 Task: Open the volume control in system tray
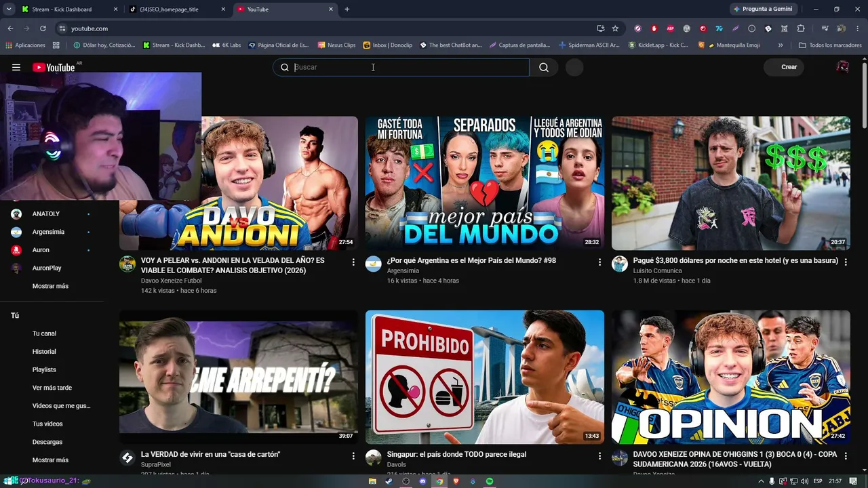804,481
